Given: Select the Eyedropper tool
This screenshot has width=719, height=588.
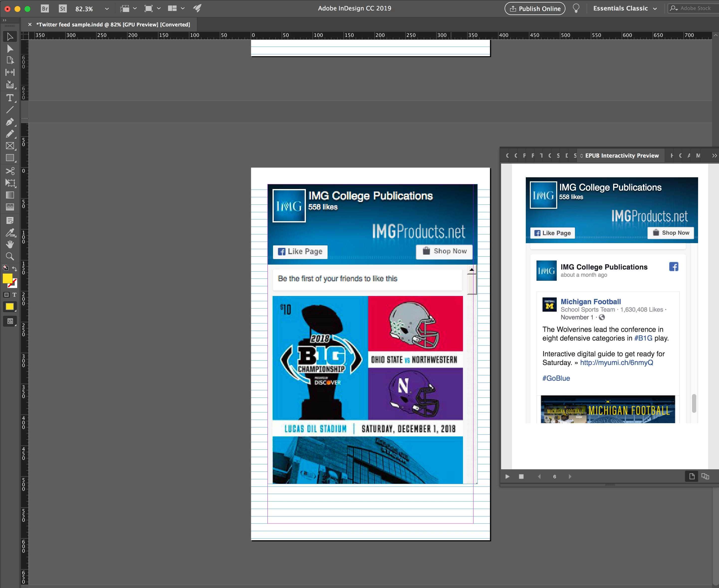Looking at the screenshot, I should click(x=10, y=233).
